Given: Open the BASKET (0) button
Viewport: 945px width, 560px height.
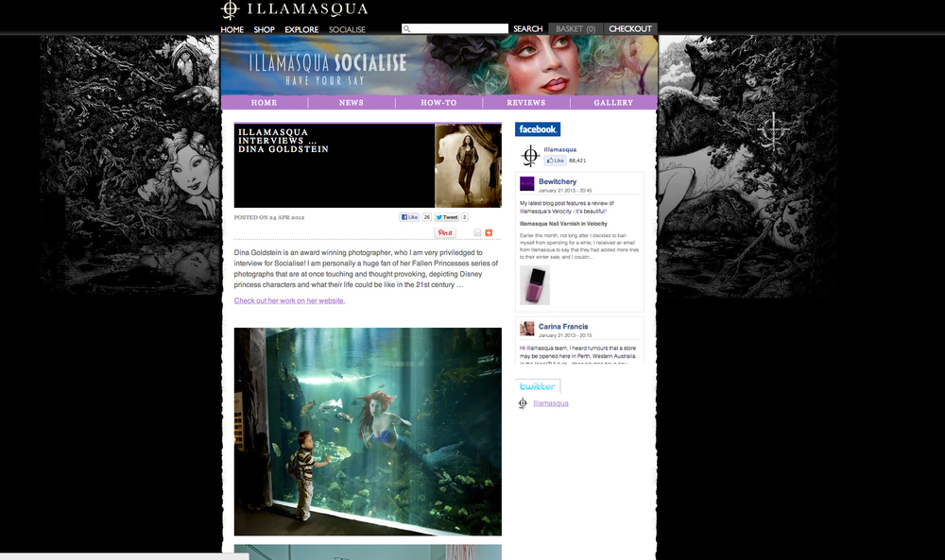Looking at the screenshot, I should pos(576,29).
